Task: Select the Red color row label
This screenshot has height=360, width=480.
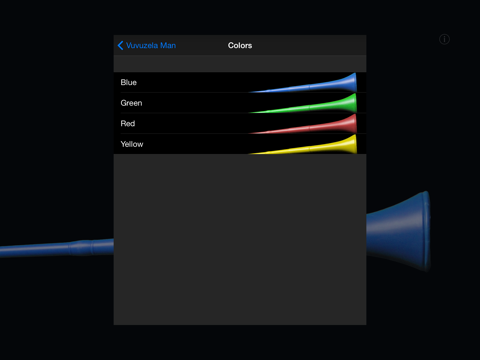Action: 128,124
